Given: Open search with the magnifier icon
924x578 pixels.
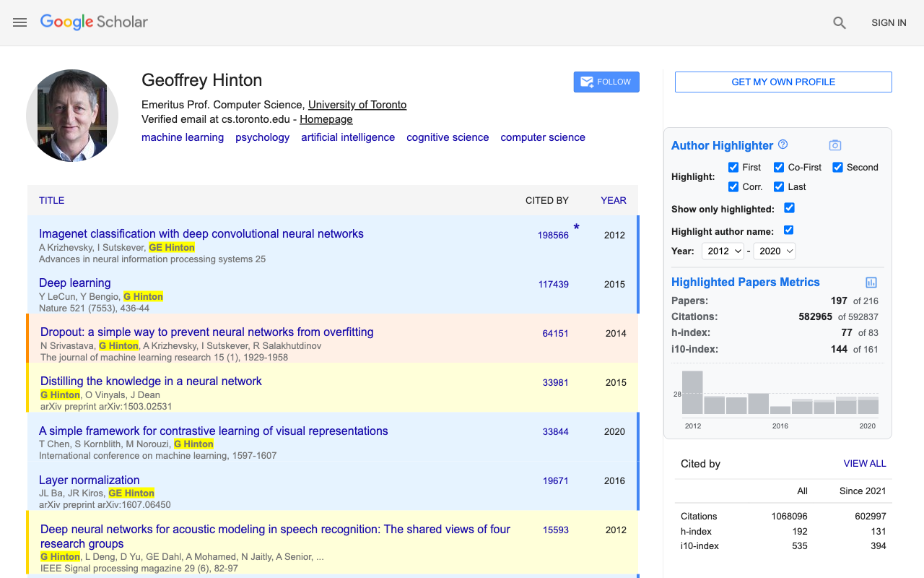Looking at the screenshot, I should [839, 22].
